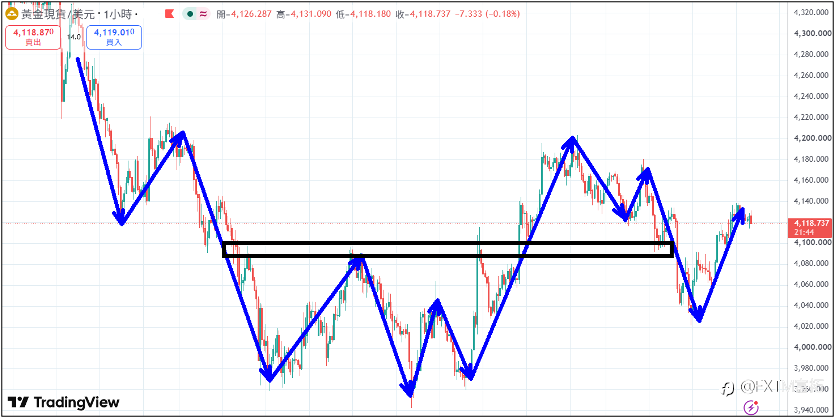Click the red sell button 4,118.87

pyautogui.click(x=34, y=37)
